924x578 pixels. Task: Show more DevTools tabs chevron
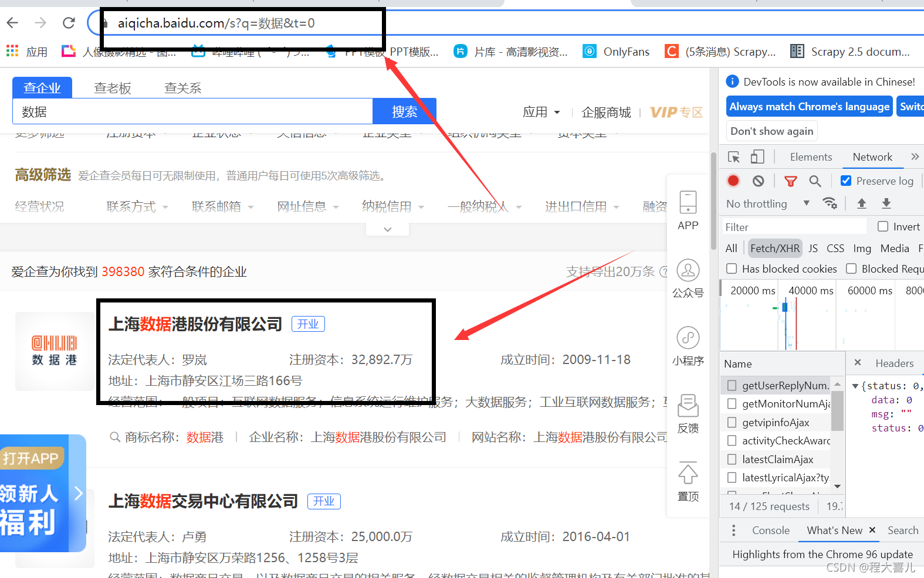[x=915, y=157]
